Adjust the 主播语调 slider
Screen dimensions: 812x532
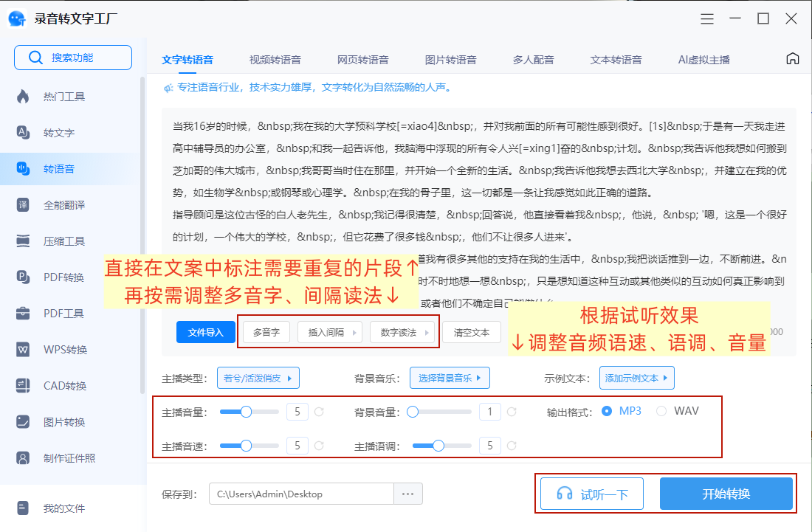pos(441,446)
